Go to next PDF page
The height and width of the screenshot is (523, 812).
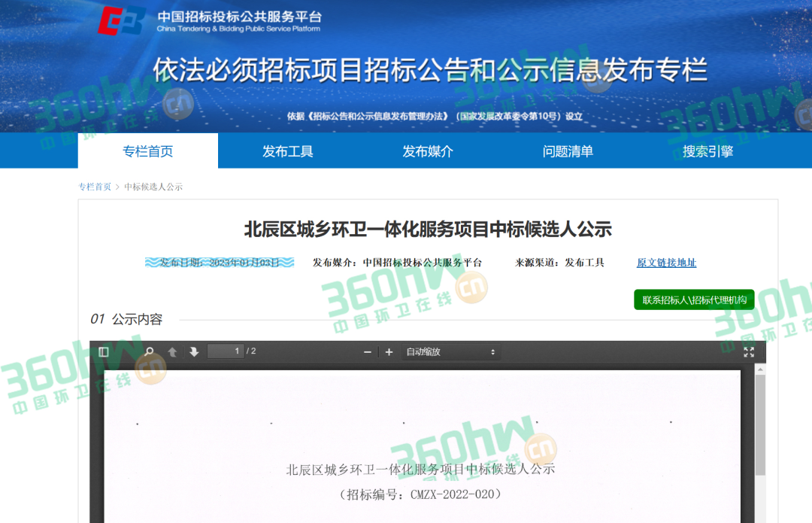[194, 352]
